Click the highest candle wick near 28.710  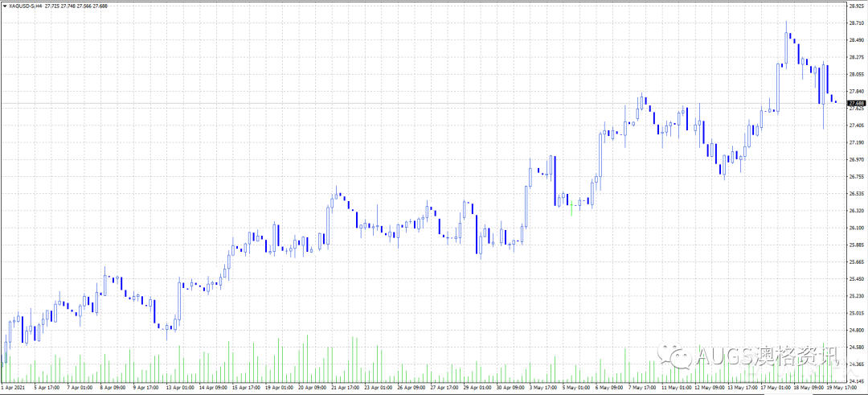pos(785,24)
